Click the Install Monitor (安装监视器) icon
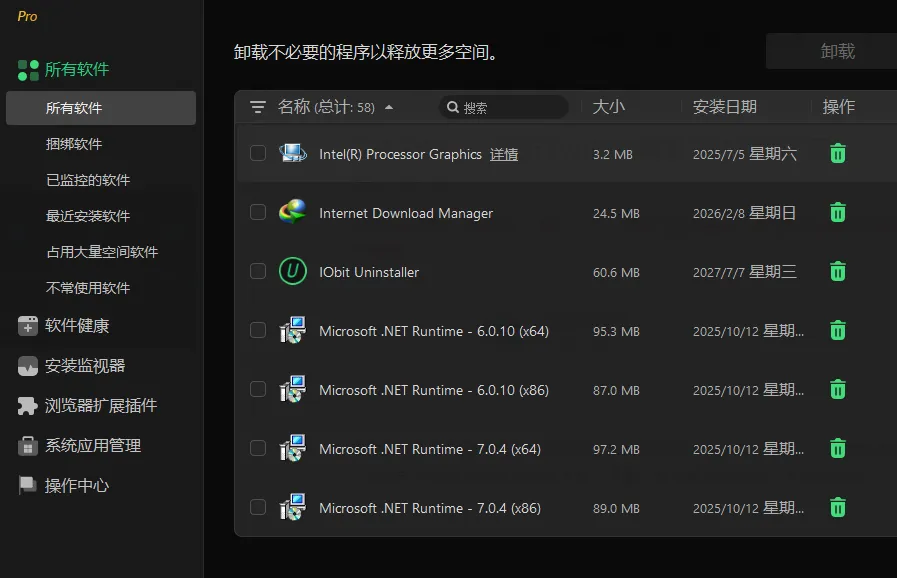This screenshot has height=578, width=897. [x=27, y=366]
